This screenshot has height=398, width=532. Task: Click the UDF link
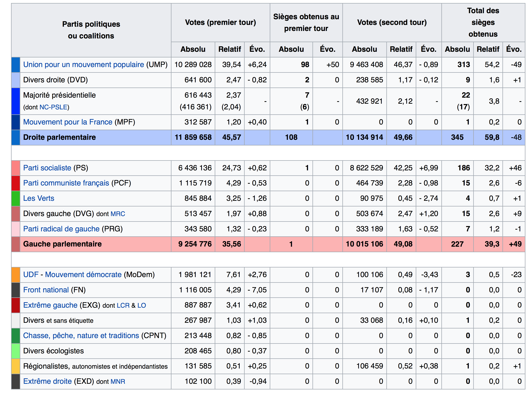[x=31, y=275]
